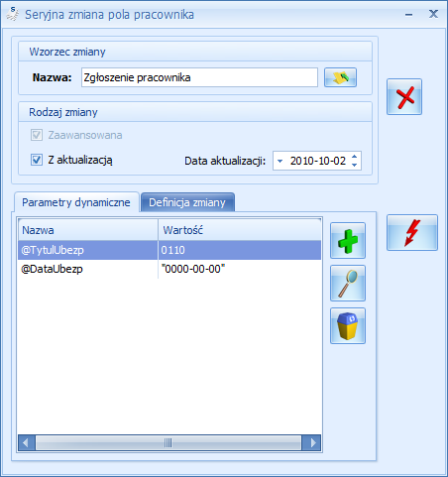Cancel with the red X button
The image size is (448, 477).
point(404,97)
